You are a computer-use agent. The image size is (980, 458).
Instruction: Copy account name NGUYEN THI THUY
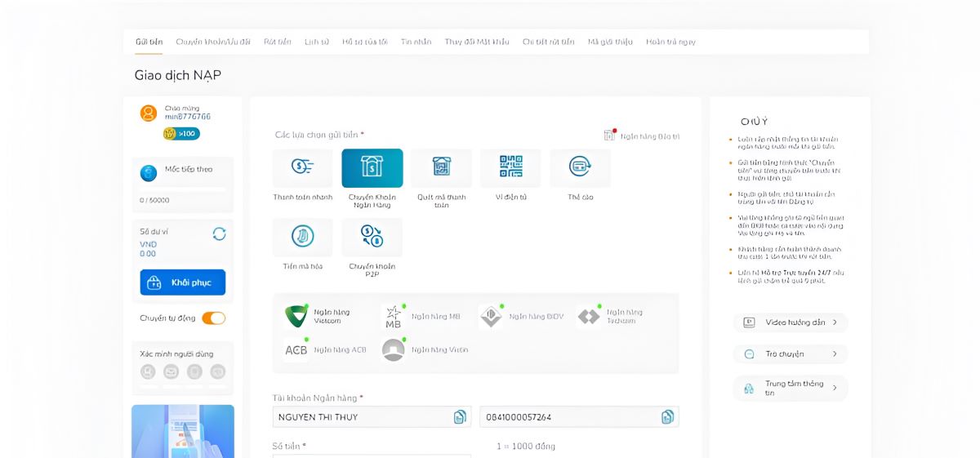tap(460, 417)
